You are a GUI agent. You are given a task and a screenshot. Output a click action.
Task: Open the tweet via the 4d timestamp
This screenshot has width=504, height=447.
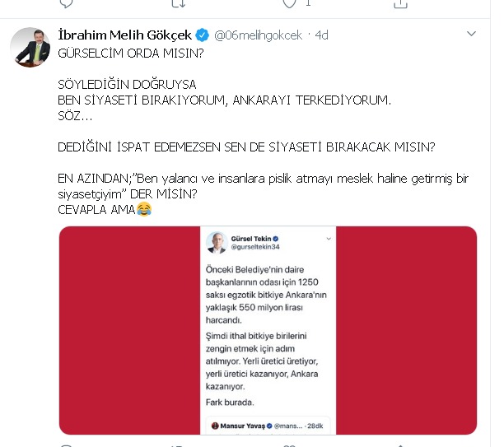[x=321, y=35]
